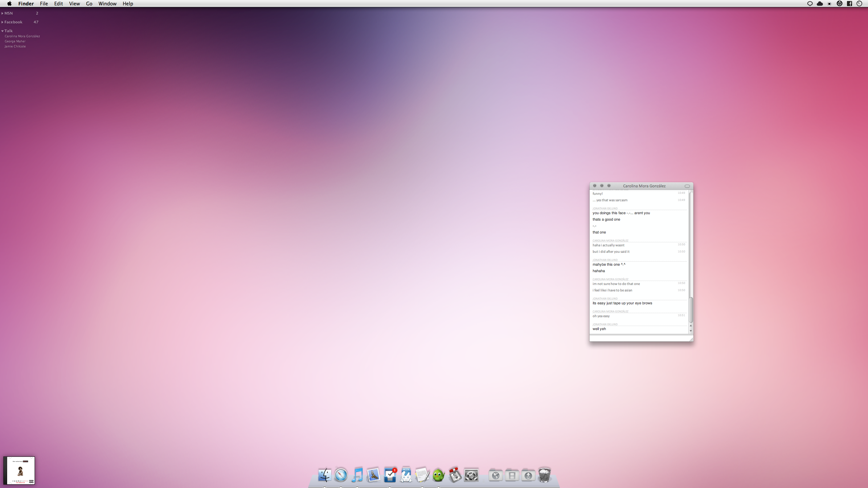Open the Help menu
868x488 pixels.
pyautogui.click(x=128, y=3)
